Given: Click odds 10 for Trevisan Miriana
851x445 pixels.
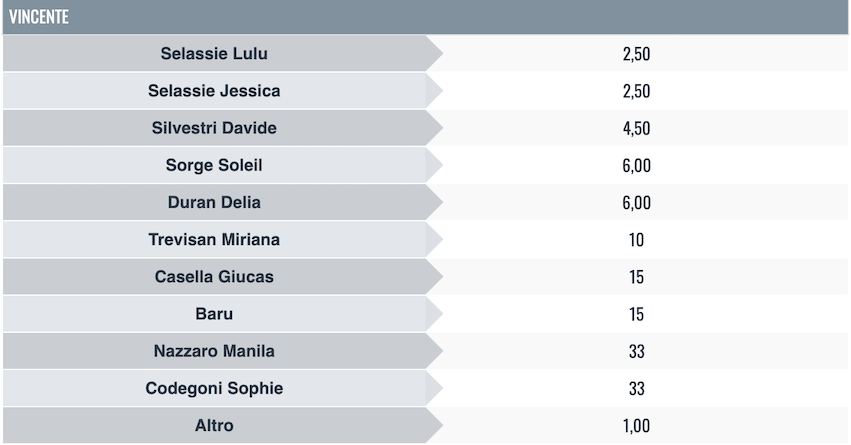Looking at the screenshot, I should point(636,240).
